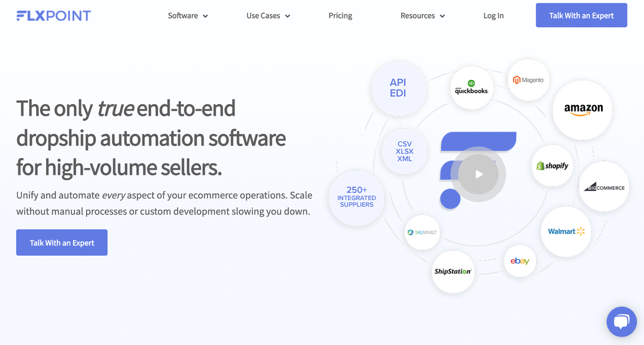Click the 250+ Integrated Suppliers bubble

pyautogui.click(x=357, y=198)
